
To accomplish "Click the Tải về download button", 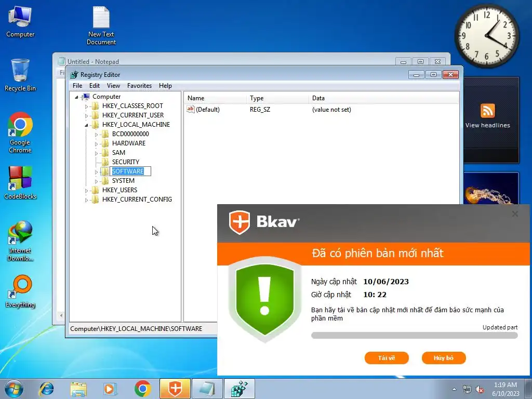I will click(x=387, y=357).
